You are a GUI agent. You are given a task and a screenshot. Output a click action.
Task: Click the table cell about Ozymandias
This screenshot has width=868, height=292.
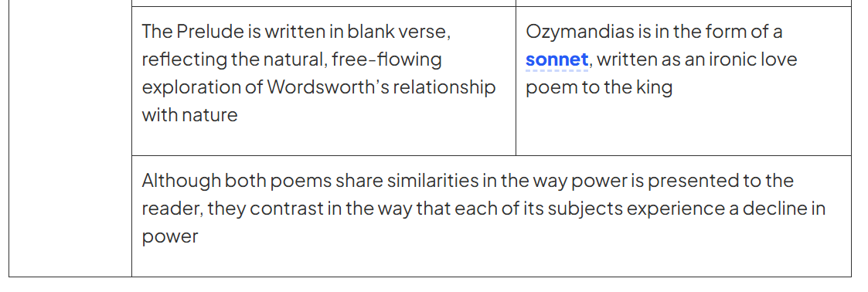pos(684,81)
